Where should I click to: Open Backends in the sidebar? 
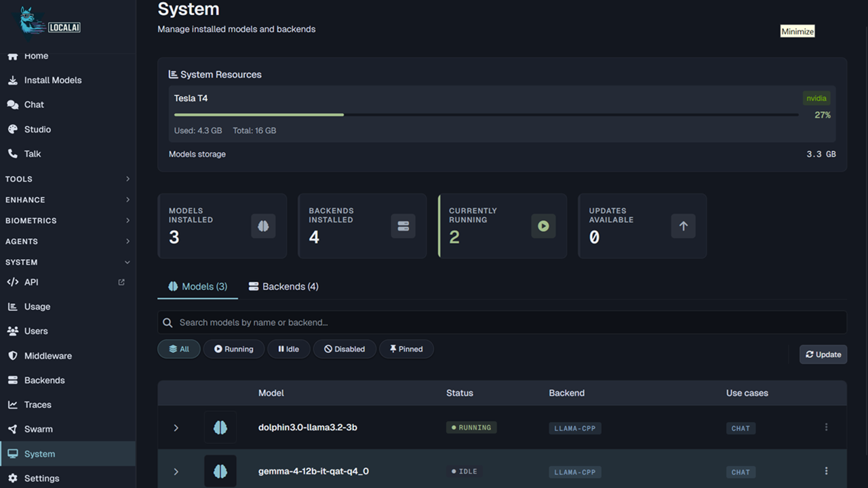point(68,380)
